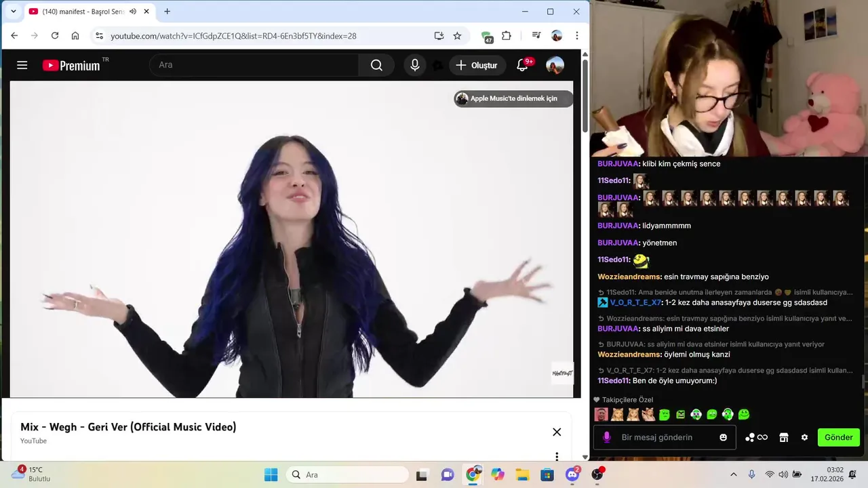Viewport: 868px width, 488px height.
Task: Click the Oluştur create button
Action: (x=477, y=65)
